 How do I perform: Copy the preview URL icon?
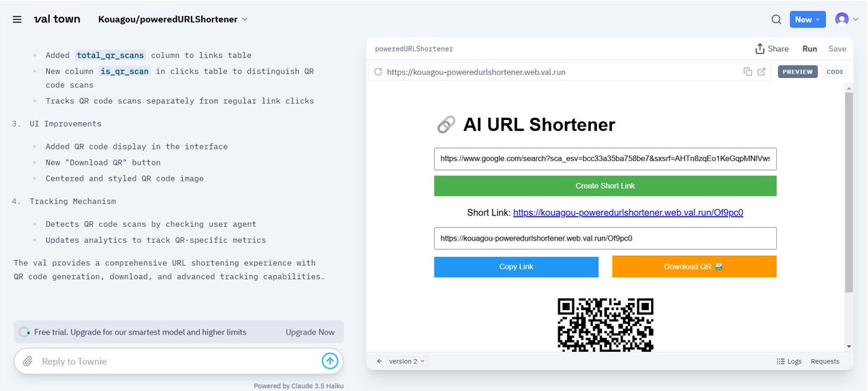(748, 72)
